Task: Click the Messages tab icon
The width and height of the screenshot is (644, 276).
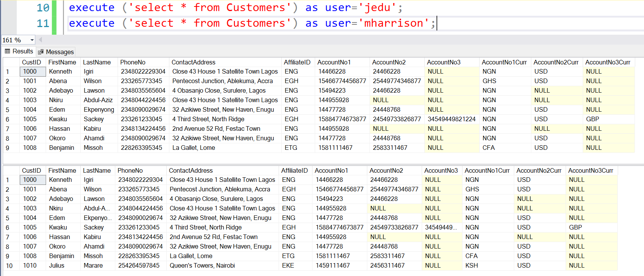Action: click(x=41, y=52)
